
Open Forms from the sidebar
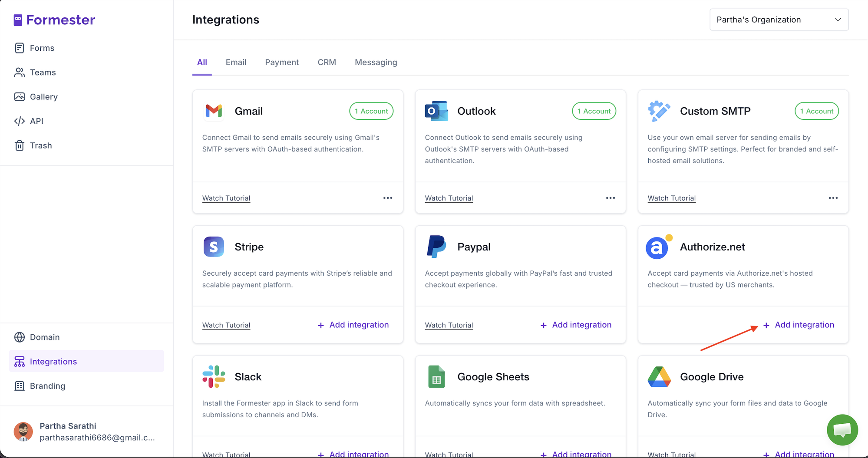point(42,48)
